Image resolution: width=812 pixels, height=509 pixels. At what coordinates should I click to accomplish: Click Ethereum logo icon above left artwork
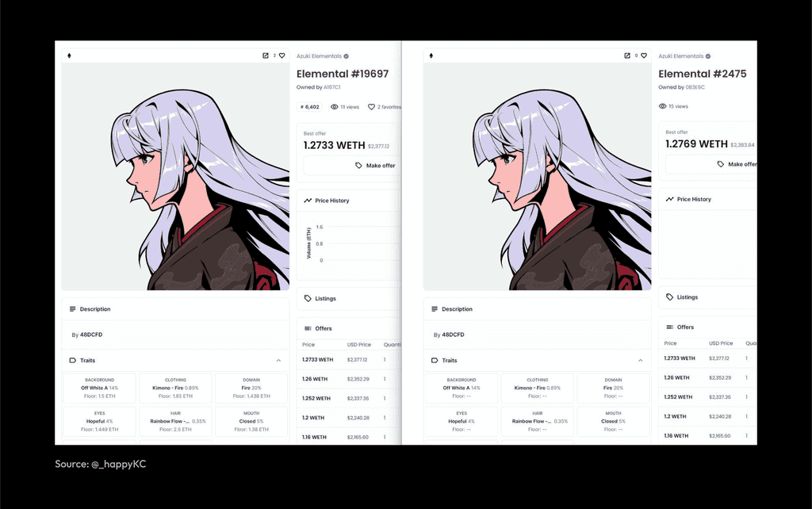coord(70,55)
